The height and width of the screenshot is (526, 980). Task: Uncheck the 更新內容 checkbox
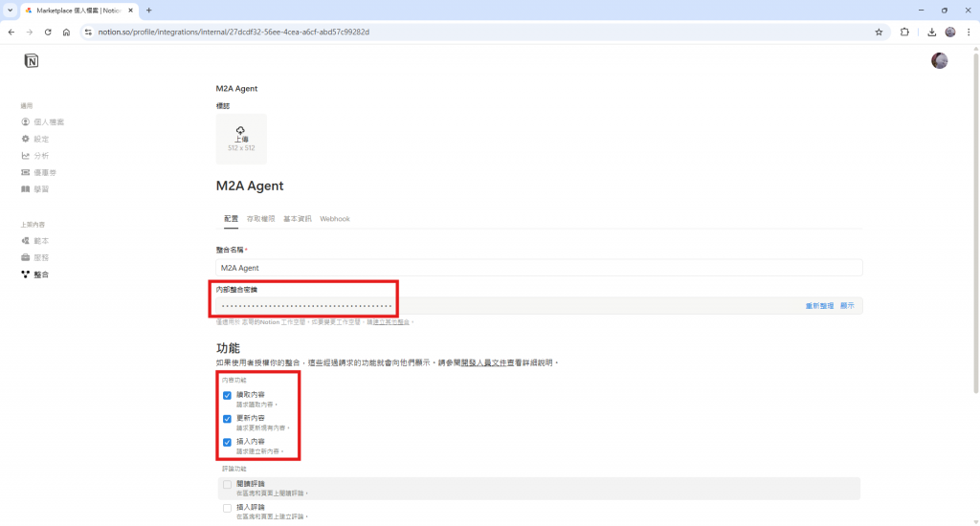click(x=227, y=419)
